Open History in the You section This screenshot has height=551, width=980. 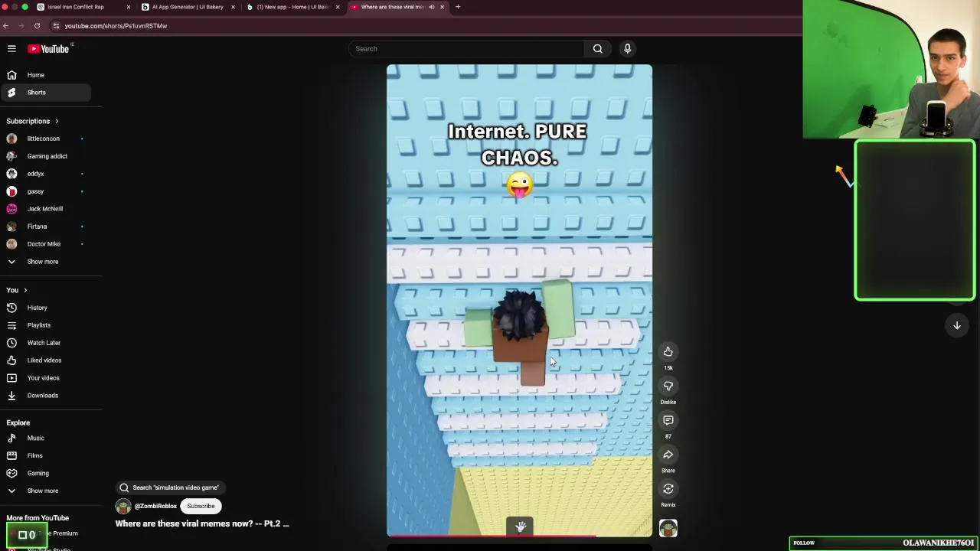click(46, 308)
